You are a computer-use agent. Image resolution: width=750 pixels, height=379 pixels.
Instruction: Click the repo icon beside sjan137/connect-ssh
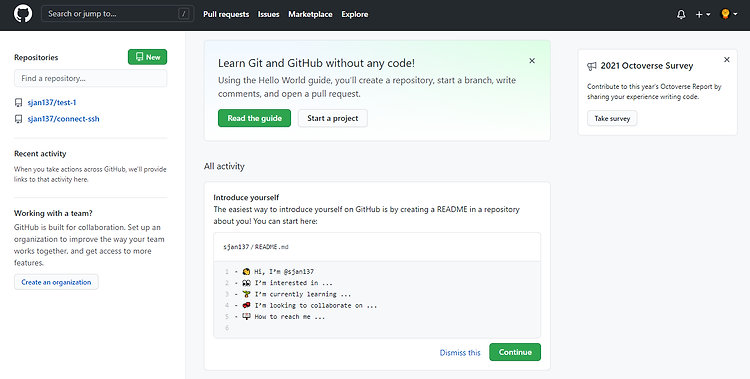click(x=18, y=119)
